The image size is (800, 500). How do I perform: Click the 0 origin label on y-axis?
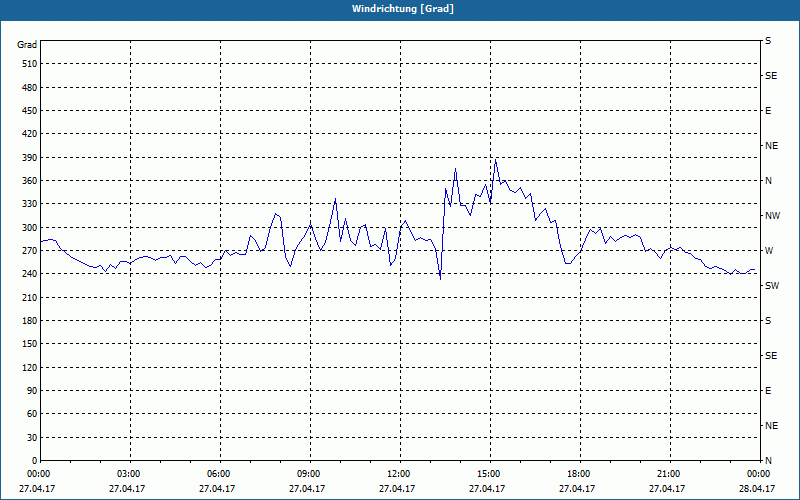tap(34, 461)
